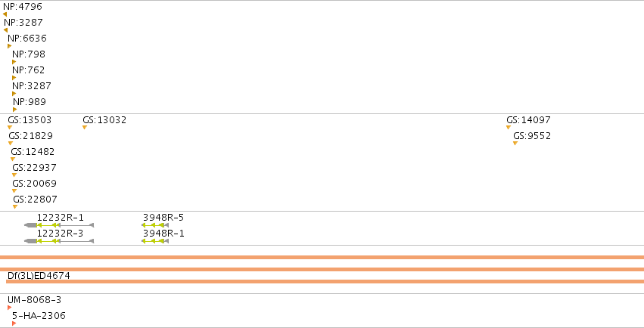
Task: Click the GS:22807 insertion marker
Action: tap(15, 206)
